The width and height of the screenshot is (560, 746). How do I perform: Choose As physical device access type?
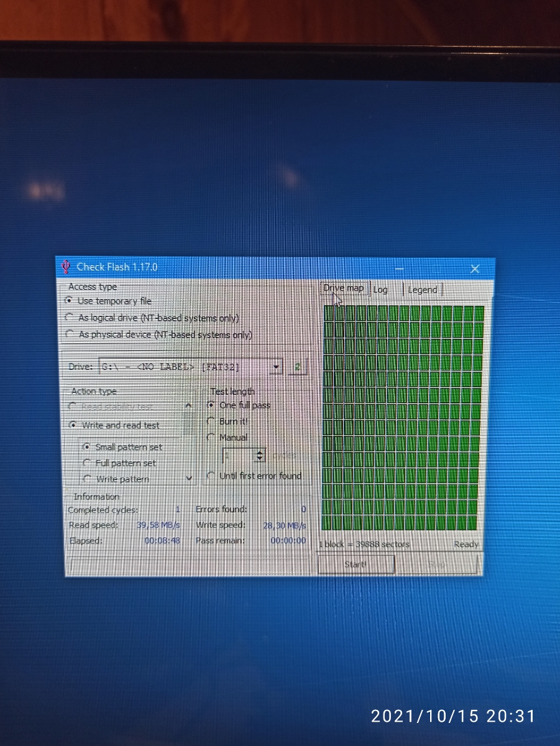click(x=70, y=334)
